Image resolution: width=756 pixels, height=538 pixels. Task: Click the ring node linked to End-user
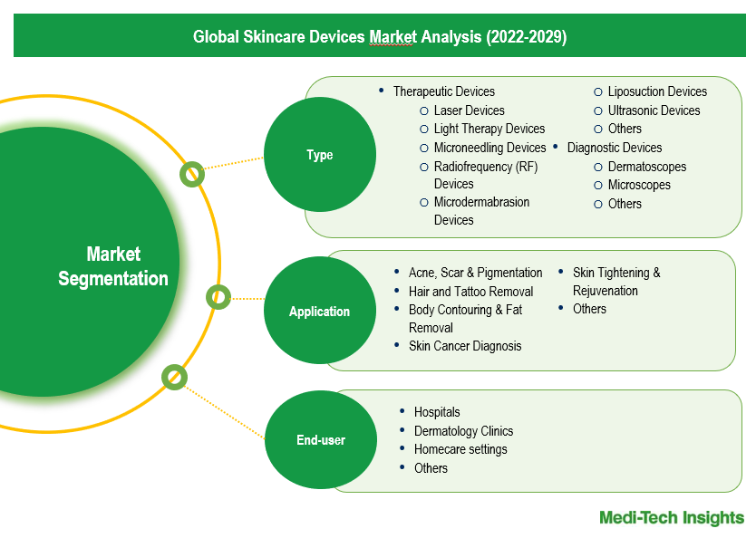click(x=174, y=377)
